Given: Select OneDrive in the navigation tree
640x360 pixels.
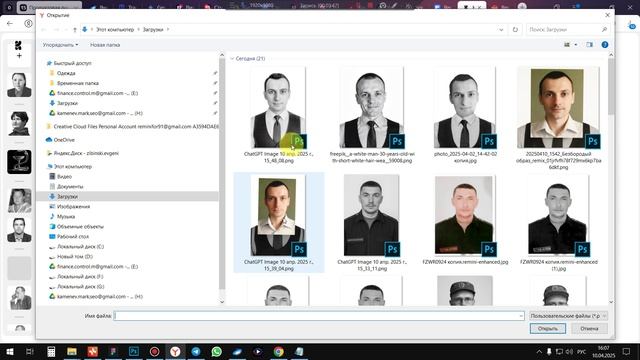Looking at the screenshot, I should pyautogui.click(x=64, y=140).
